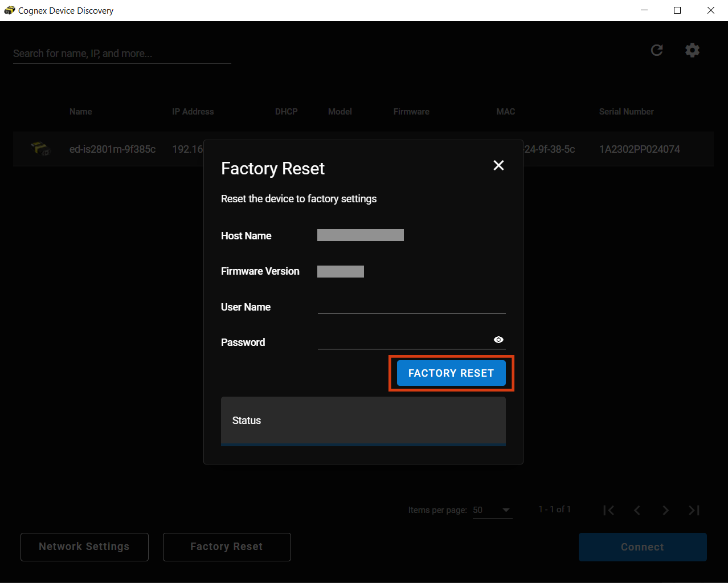Focus the Password input field
This screenshot has height=583, width=728.
click(x=403, y=341)
